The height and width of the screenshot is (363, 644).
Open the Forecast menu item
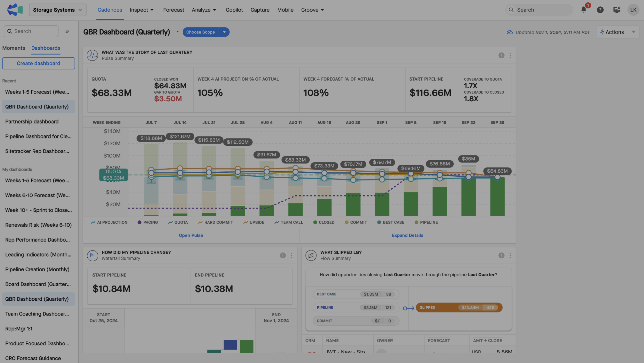coord(174,10)
